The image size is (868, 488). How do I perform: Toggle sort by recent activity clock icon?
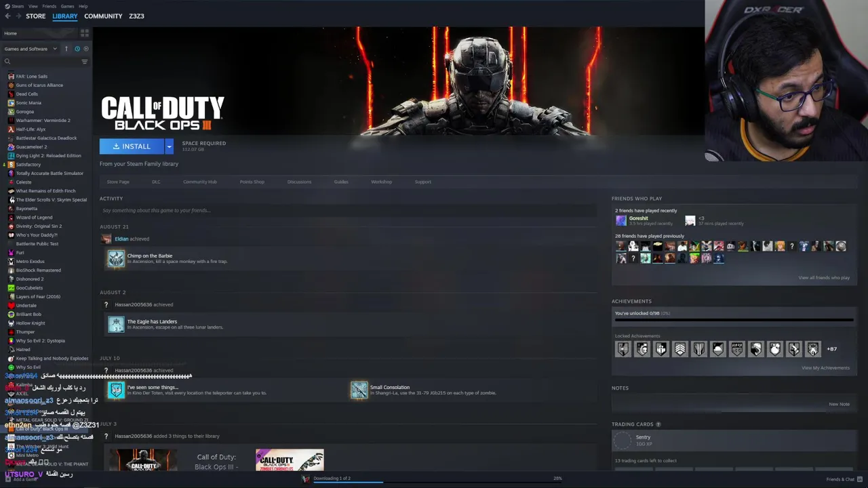(x=77, y=49)
